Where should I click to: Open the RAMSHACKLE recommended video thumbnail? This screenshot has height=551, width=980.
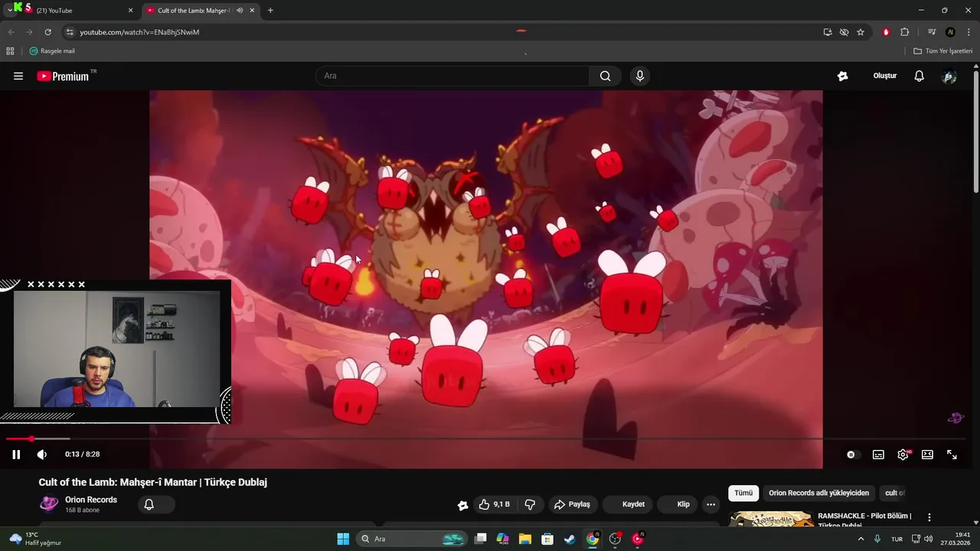tap(771, 519)
